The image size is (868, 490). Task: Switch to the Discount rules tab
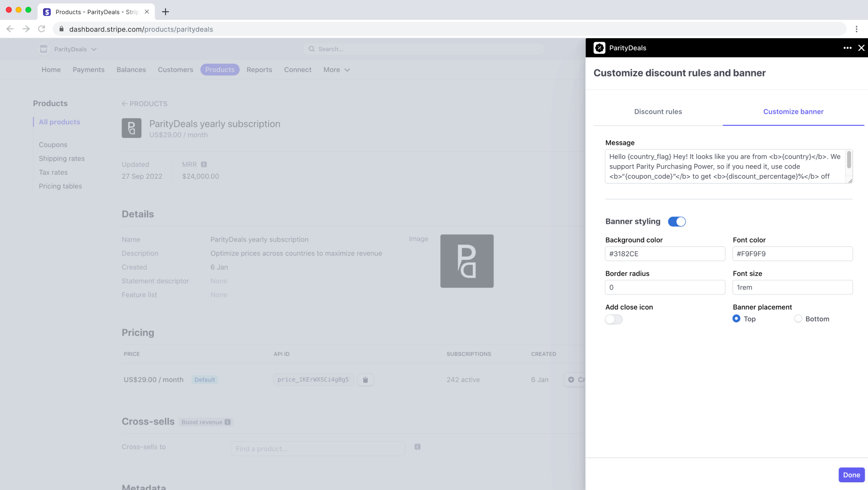click(x=658, y=111)
